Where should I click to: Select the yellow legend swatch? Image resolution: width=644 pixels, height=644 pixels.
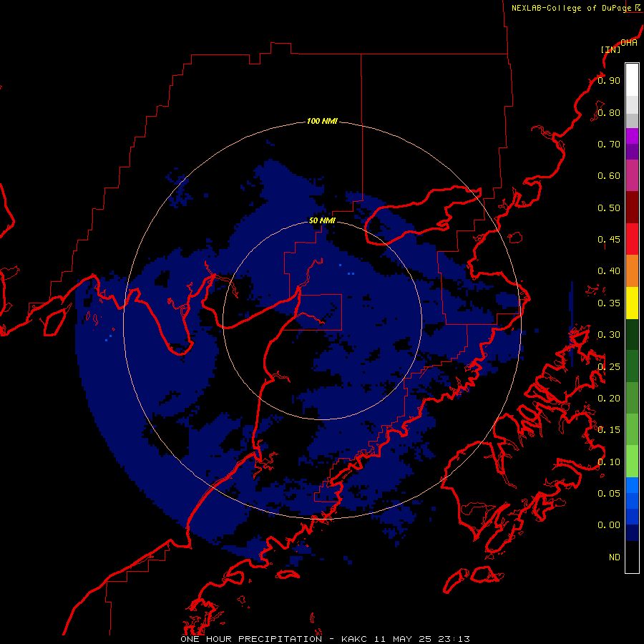tap(632, 303)
